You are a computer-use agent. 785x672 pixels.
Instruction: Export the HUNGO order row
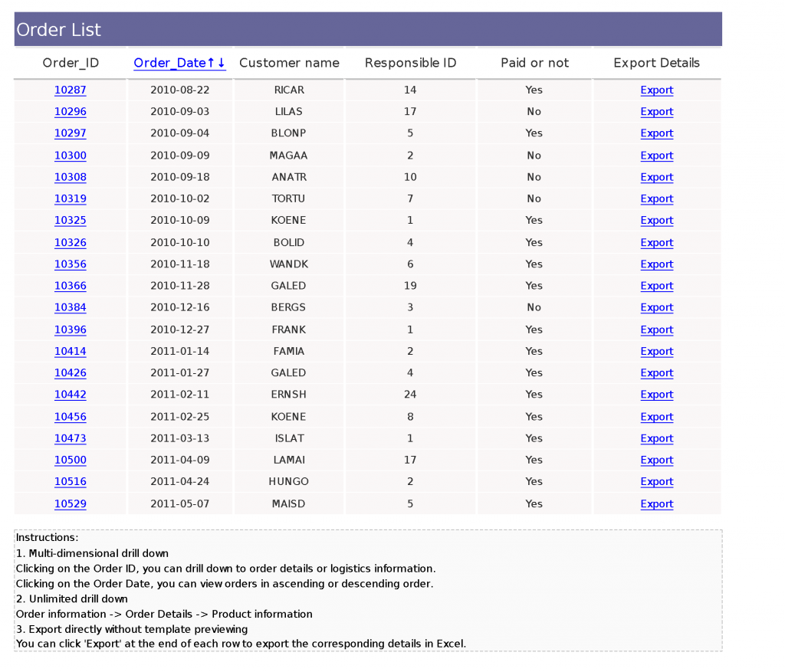point(657,481)
